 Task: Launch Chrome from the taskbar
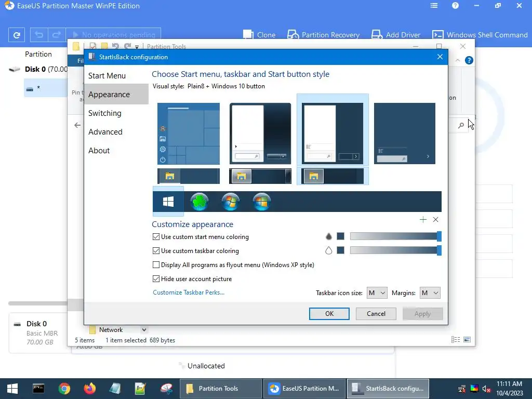64,389
